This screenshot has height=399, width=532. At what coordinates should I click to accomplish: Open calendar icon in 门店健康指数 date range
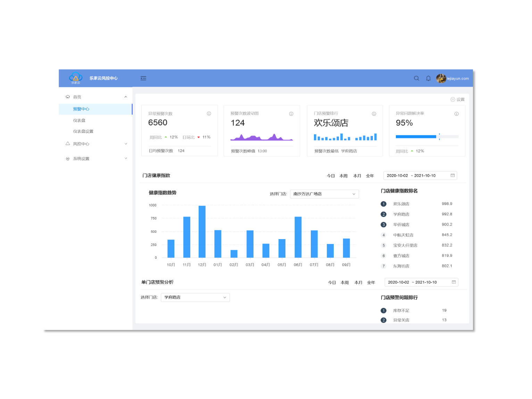[452, 176]
